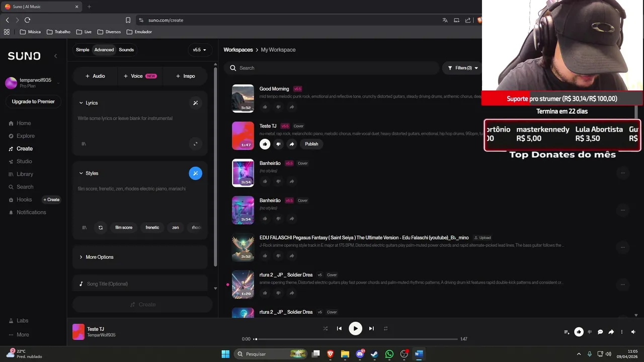Open the queue icon in player bar

tap(567, 332)
